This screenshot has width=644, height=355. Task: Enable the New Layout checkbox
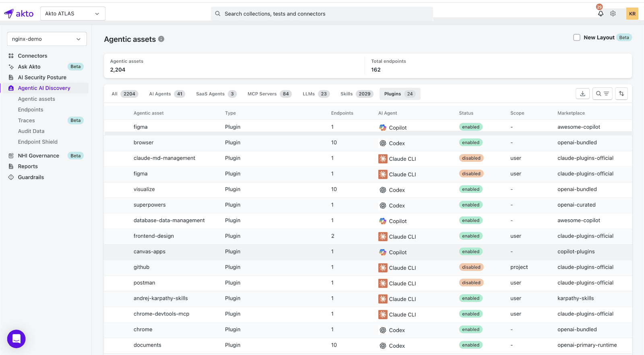point(577,37)
